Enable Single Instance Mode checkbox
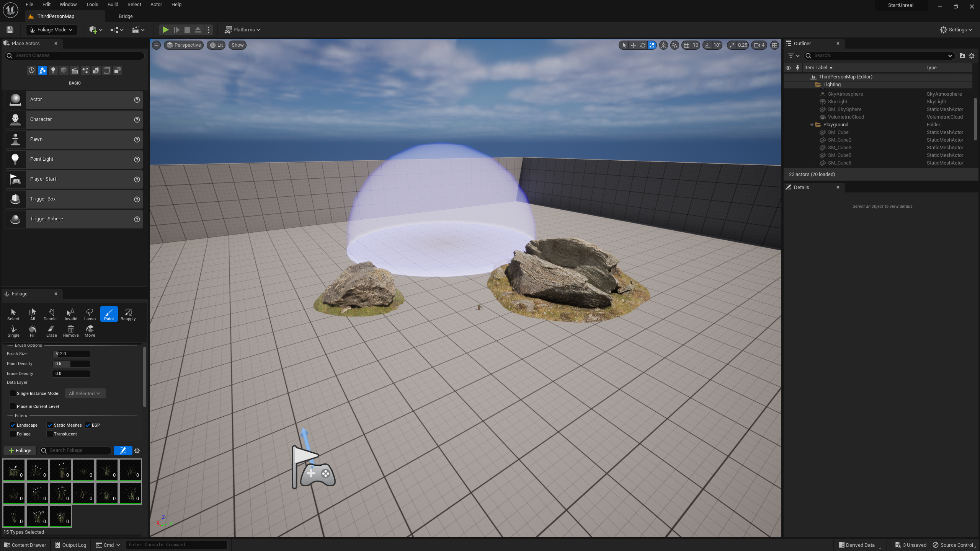 (13, 393)
